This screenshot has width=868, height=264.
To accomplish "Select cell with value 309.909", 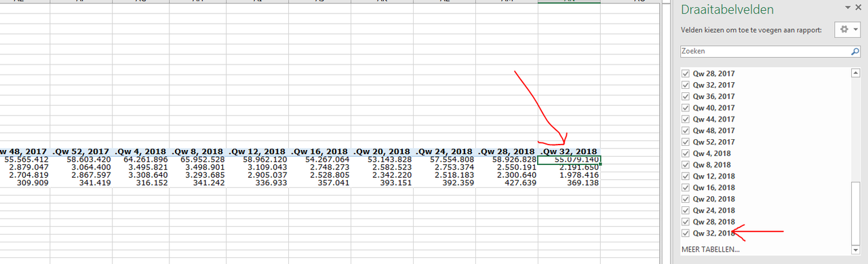I will pos(25,183).
